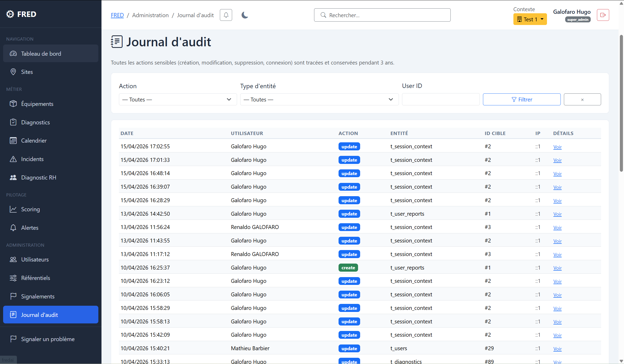Open Équipements from the sidebar
The width and height of the screenshot is (624, 364).
[x=37, y=104]
